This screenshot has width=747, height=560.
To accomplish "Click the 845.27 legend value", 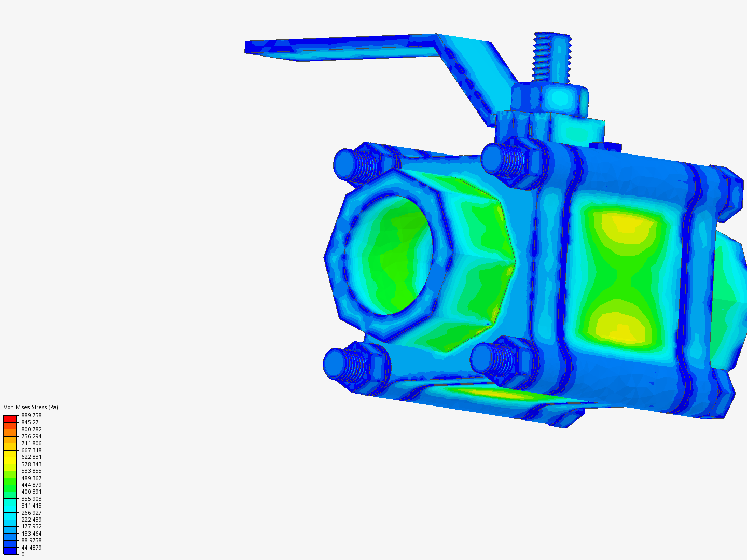I will click(30, 422).
